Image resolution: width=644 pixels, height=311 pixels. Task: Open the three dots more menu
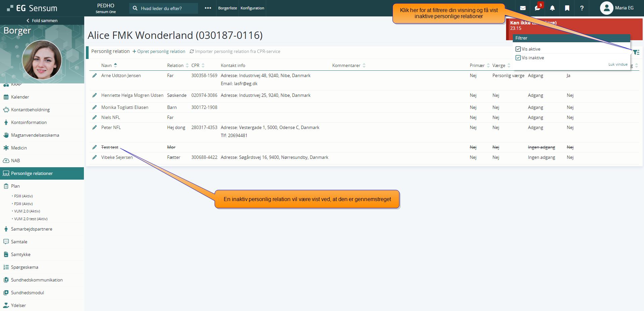[208, 8]
